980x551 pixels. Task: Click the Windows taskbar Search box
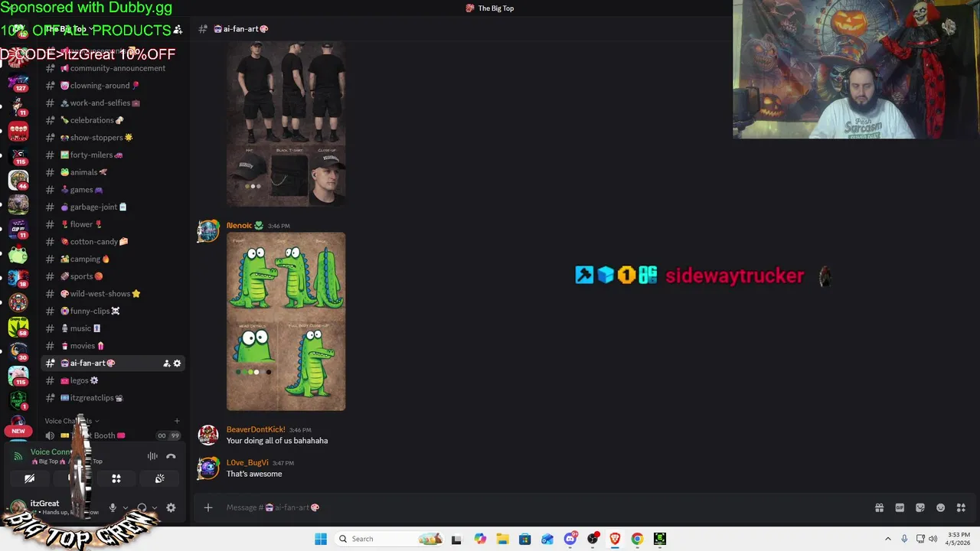pos(390,539)
